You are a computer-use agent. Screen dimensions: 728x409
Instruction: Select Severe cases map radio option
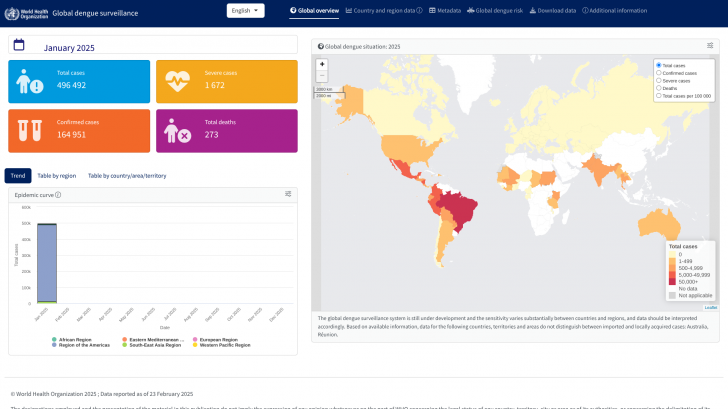(658, 80)
